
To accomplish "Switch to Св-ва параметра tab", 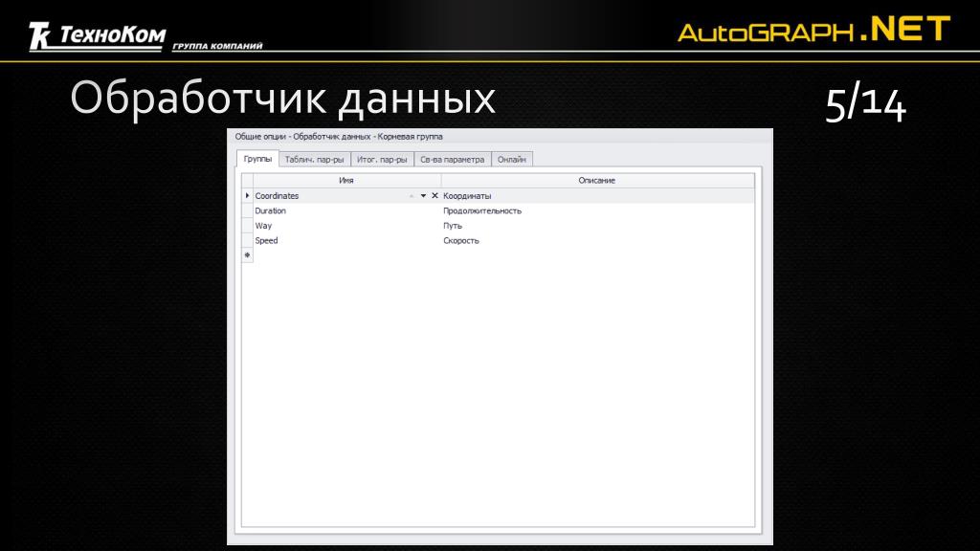I will 453,160.
